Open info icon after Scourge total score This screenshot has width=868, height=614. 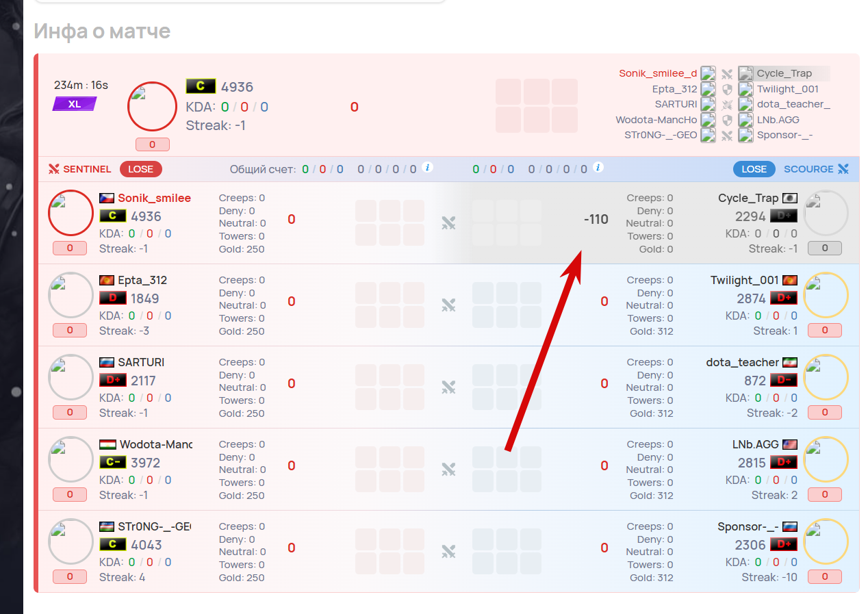598,167
